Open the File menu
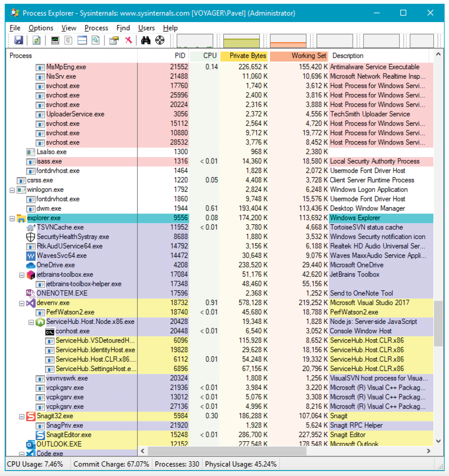 coord(15,28)
